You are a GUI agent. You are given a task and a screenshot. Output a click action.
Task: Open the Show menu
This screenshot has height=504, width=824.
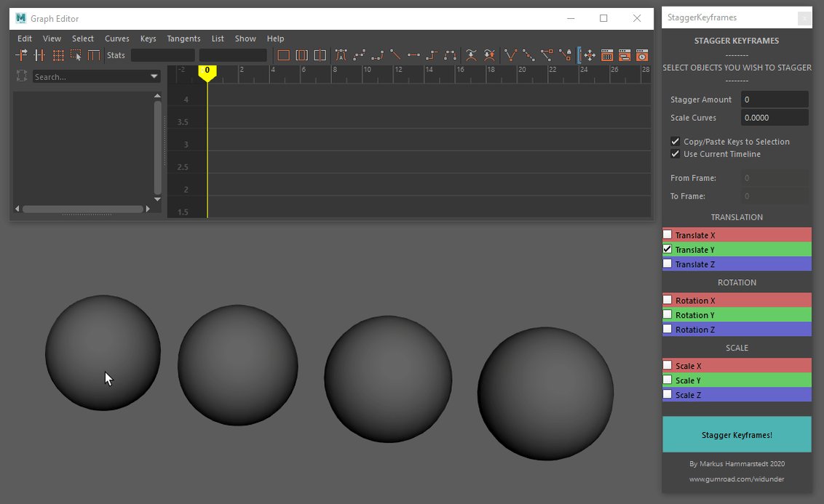(x=245, y=39)
